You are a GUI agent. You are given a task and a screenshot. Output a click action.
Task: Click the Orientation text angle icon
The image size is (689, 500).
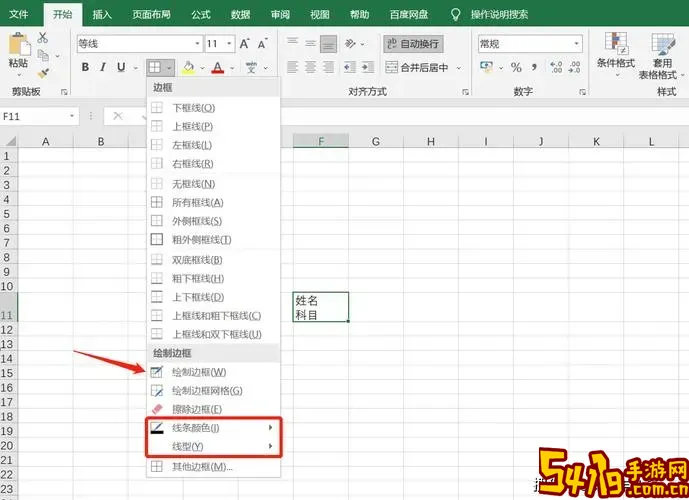click(350, 43)
